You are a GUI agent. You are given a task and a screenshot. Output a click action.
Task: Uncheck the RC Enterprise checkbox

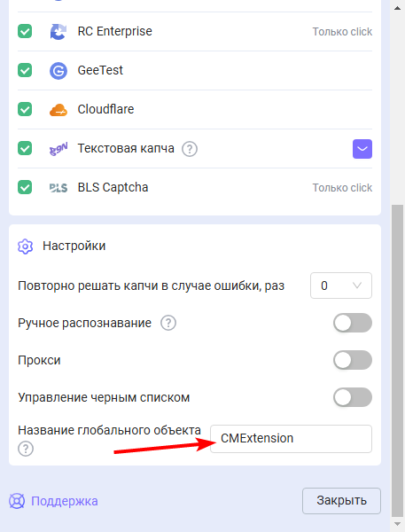point(25,31)
